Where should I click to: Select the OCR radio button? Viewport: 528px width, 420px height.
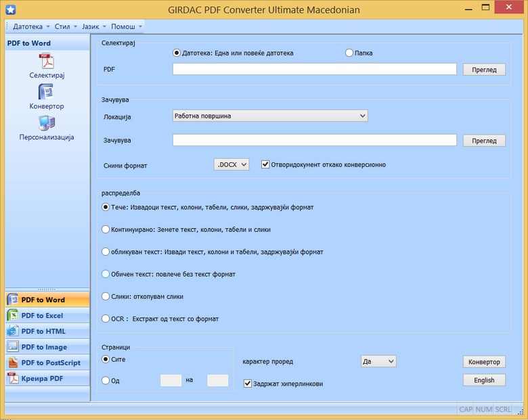(106, 319)
